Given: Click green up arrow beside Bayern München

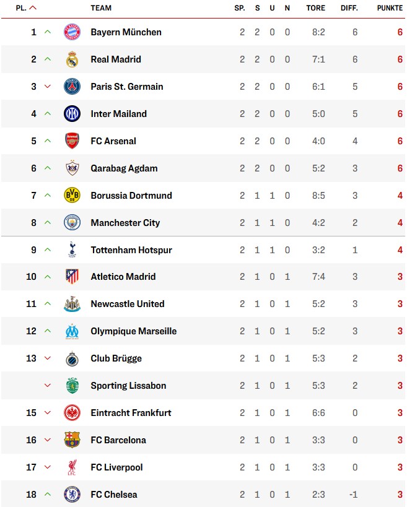Looking at the screenshot, I should tap(48, 32).
